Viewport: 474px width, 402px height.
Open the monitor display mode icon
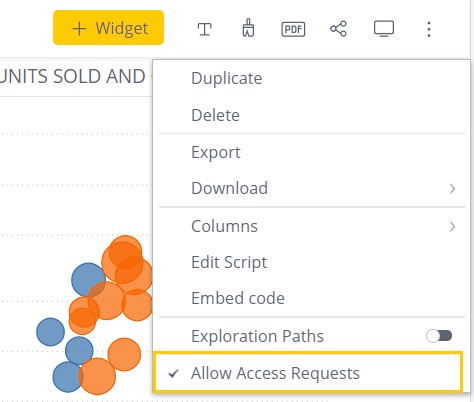384,29
